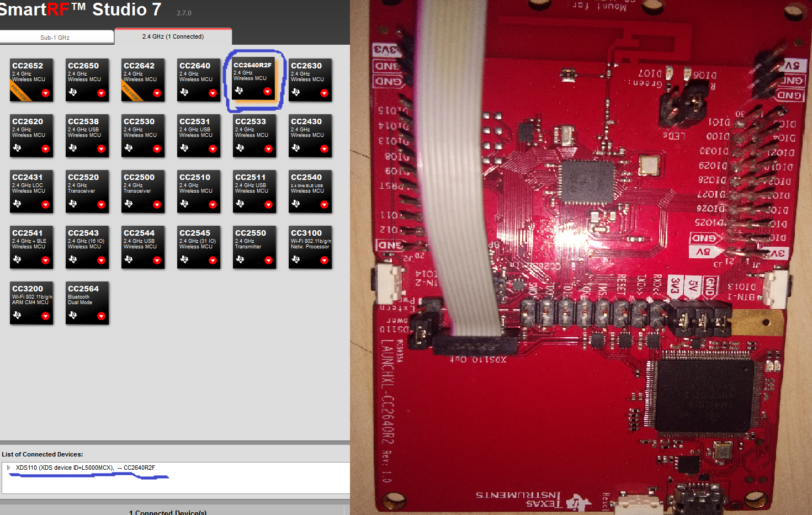This screenshot has width=812, height=515.
Task: Select the CC2538 USB device tile
Action: [x=87, y=136]
